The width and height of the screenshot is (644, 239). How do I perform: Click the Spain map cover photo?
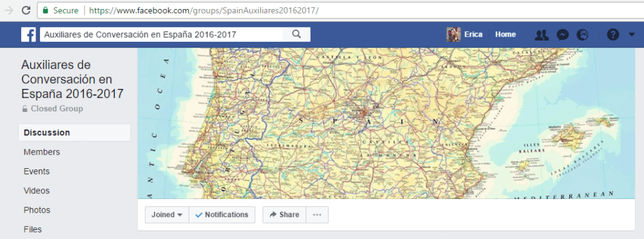[x=386, y=123]
